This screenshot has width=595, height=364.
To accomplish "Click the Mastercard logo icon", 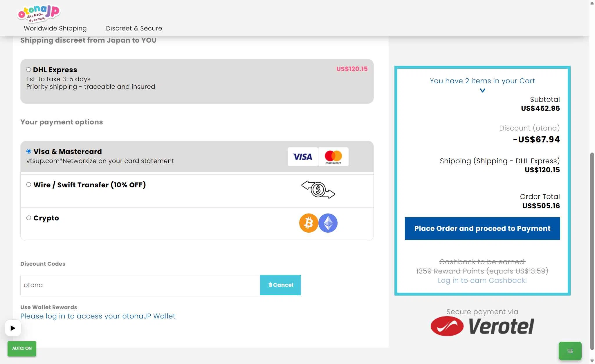I will 333,157.
